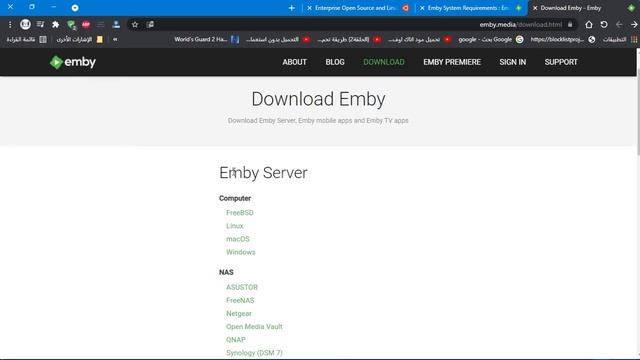The image size is (640, 360).
Task: Click the blue download-manager extension icon
Action: click(x=116, y=24)
